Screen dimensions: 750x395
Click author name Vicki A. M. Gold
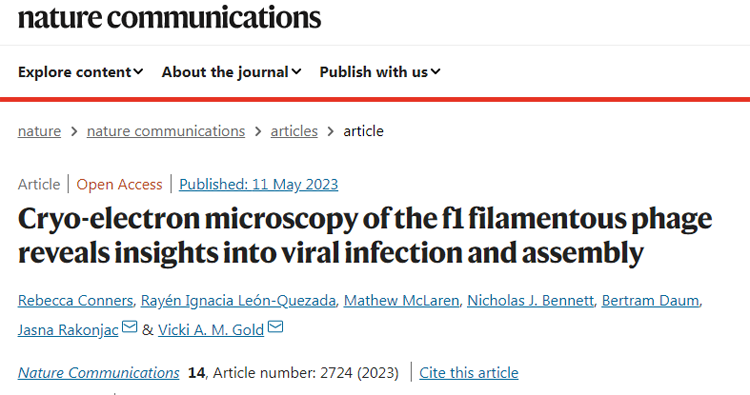click(211, 329)
